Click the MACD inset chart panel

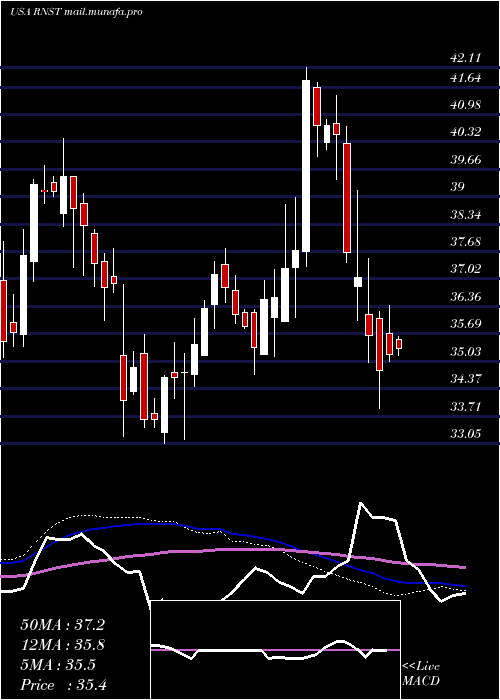275,650
